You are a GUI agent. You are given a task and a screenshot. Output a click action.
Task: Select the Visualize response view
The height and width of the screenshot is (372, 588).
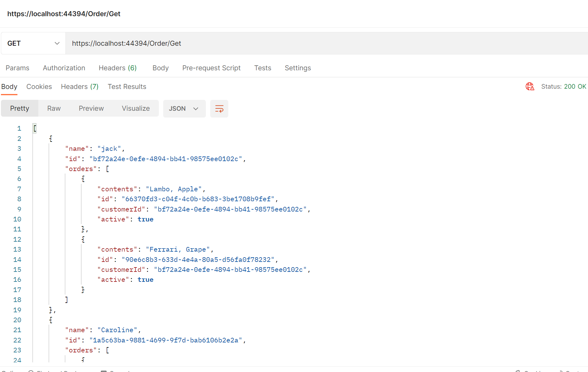click(x=135, y=108)
